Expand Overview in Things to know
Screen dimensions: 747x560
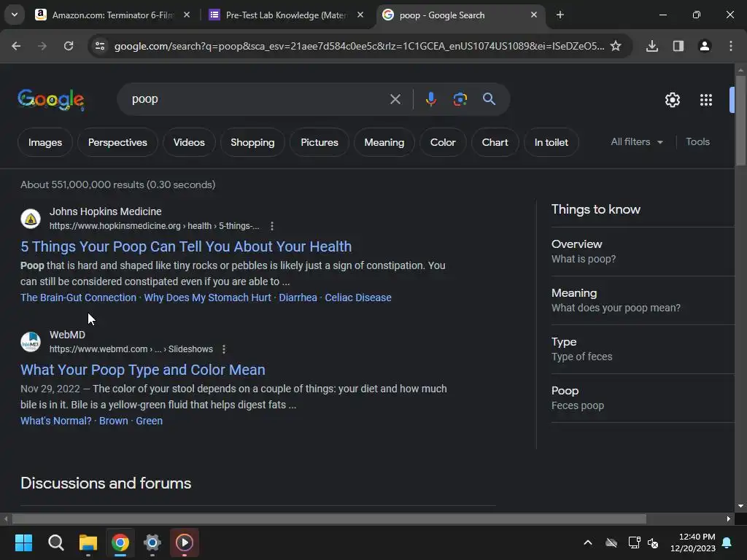[x=642, y=252]
